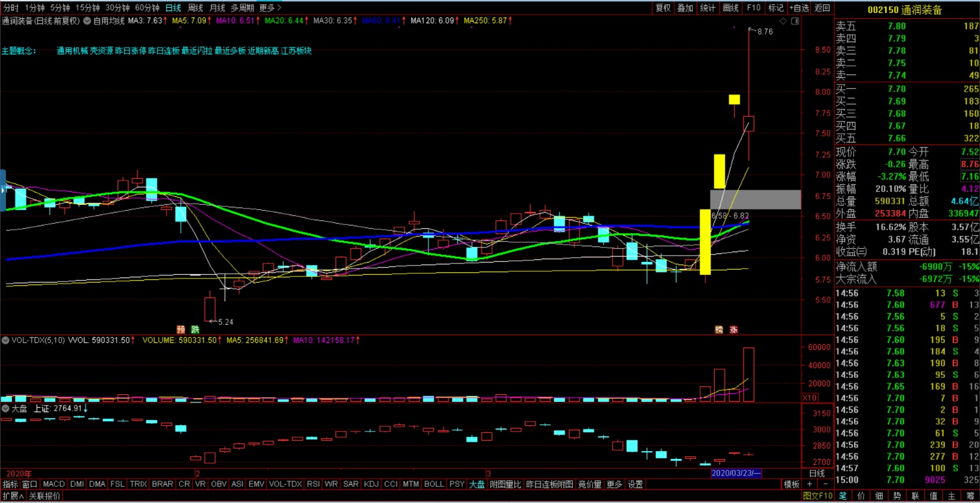The width and height of the screenshot is (980, 503).
Task: Add stock to watchlist with +自选
Action: click(x=799, y=8)
